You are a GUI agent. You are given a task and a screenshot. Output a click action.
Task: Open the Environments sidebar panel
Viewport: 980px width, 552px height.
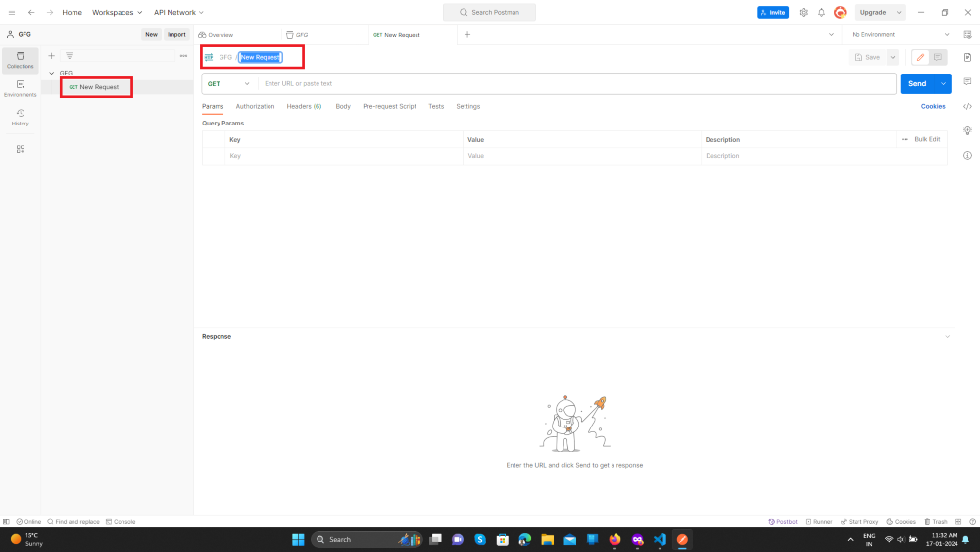pos(20,89)
